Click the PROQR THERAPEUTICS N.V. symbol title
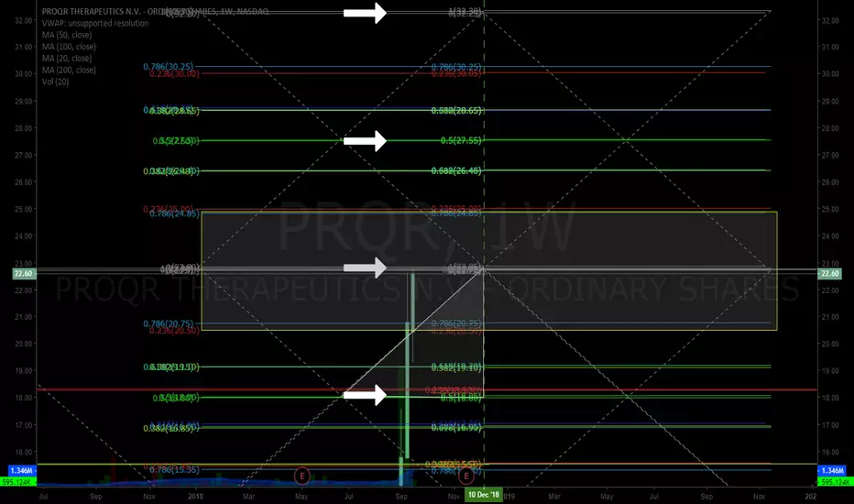The image size is (854, 504). pos(155,11)
